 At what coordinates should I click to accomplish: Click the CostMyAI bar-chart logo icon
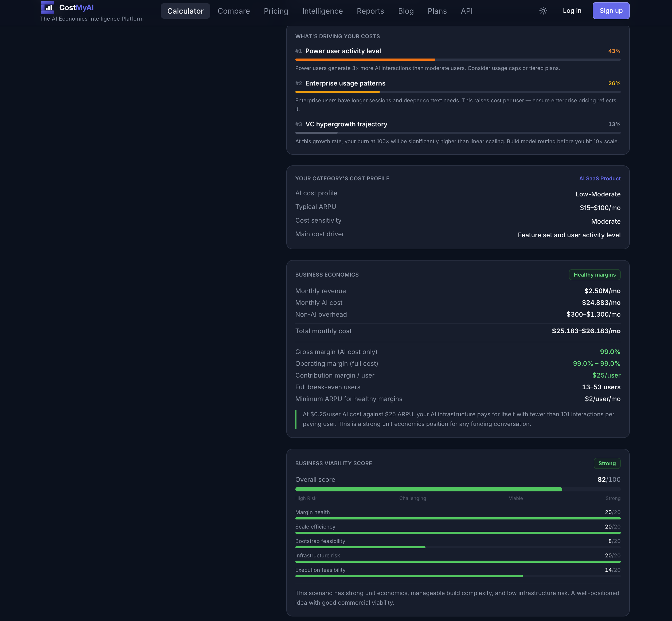(x=47, y=7)
